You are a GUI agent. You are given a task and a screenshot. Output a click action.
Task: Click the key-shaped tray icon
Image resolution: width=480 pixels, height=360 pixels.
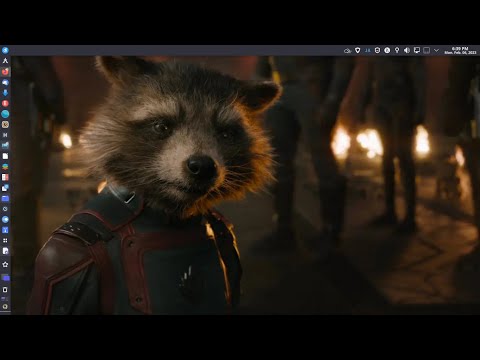[397, 50]
